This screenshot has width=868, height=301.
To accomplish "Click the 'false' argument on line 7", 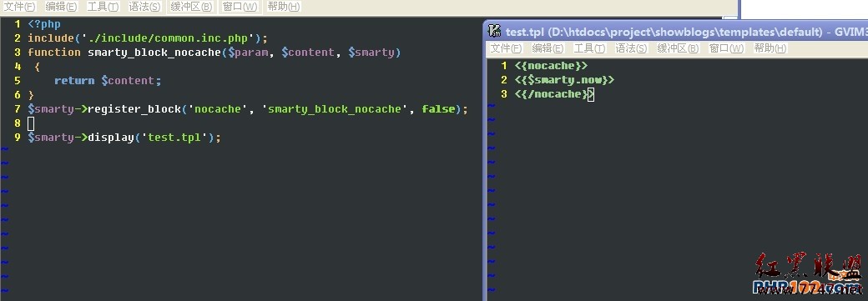I will click(x=437, y=109).
